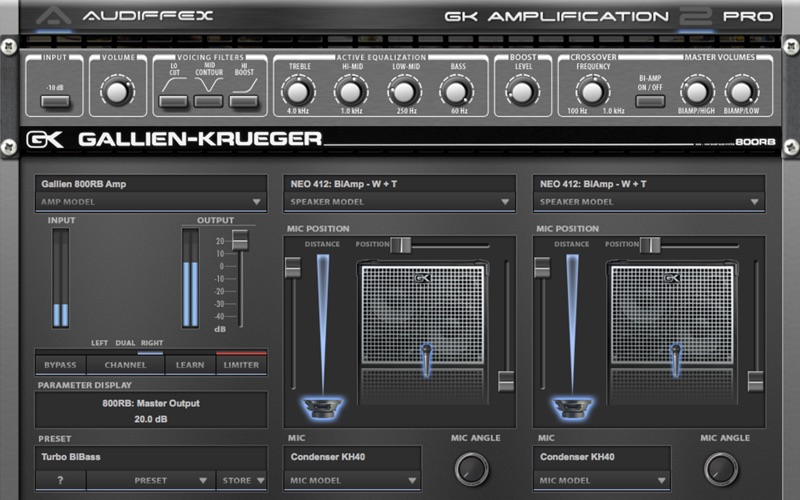The width and height of the screenshot is (800, 500).
Task: Click the Crossover Frequency knob
Action: pos(593,92)
